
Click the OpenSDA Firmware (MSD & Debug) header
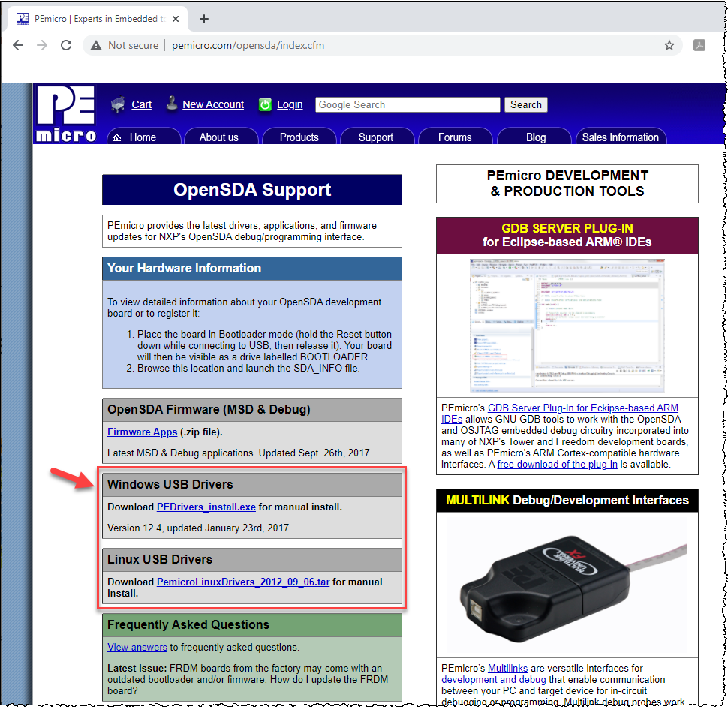(x=252, y=410)
